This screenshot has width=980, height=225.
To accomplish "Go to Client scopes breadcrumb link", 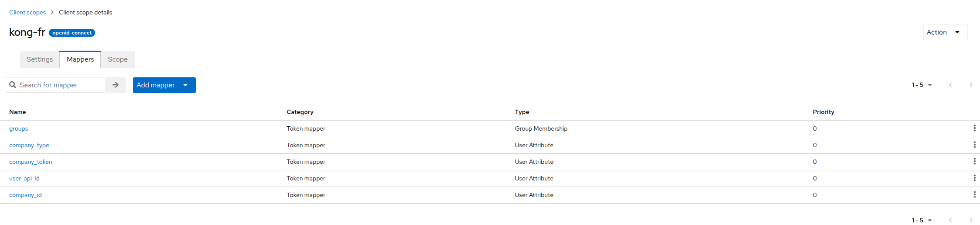I will pos(27,12).
